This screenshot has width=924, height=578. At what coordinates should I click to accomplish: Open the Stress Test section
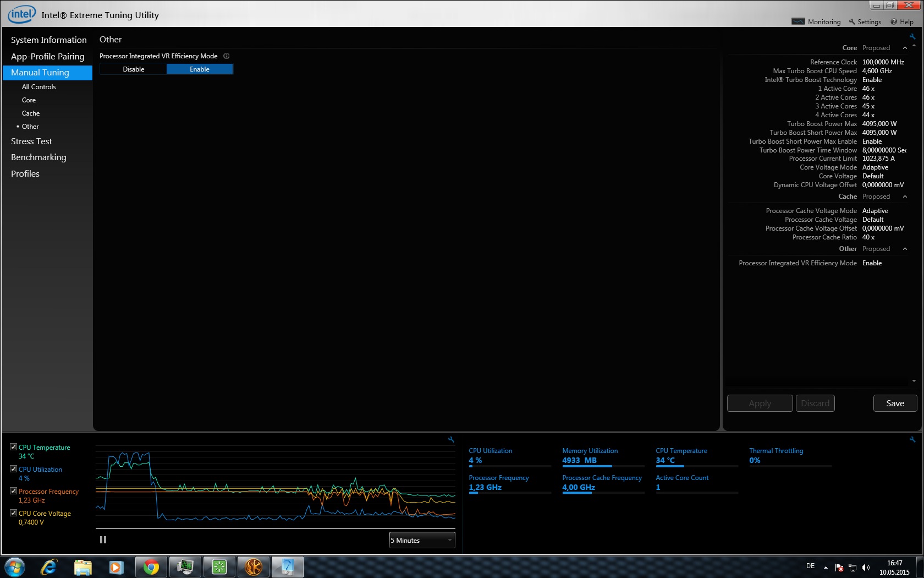click(x=31, y=141)
